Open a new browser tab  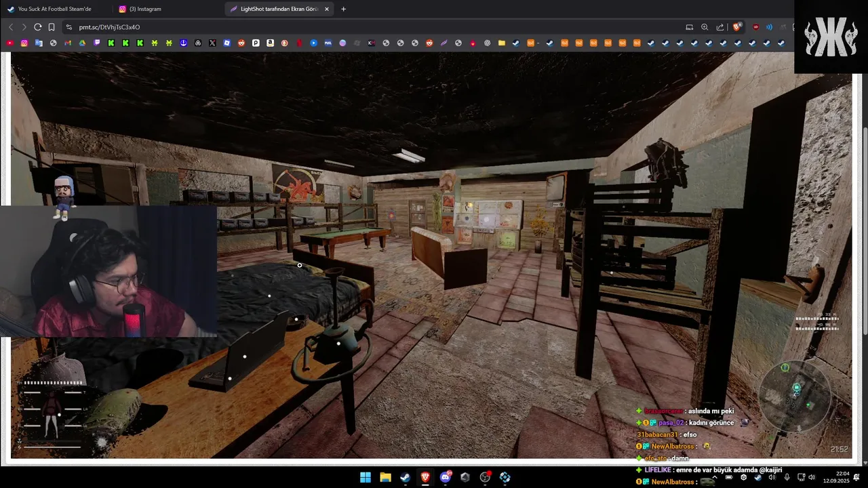(x=343, y=9)
